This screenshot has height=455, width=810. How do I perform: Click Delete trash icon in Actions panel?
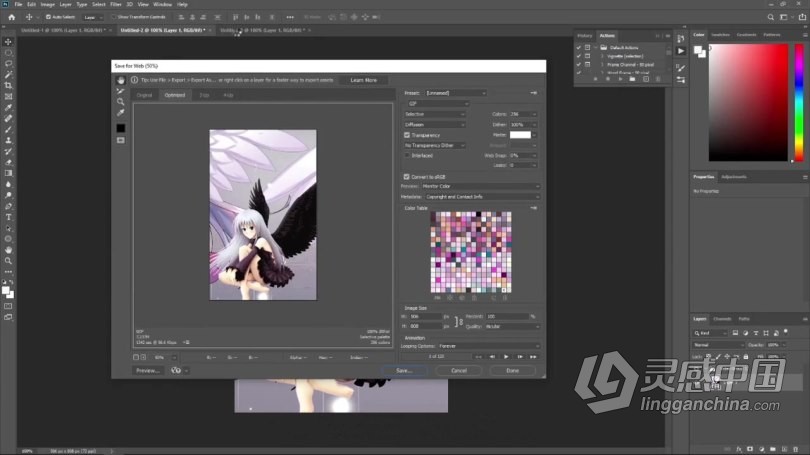pyautogui.click(x=658, y=79)
